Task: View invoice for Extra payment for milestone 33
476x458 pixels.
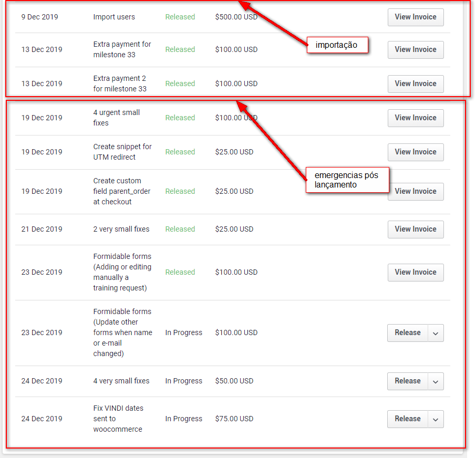Action: (416, 49)
